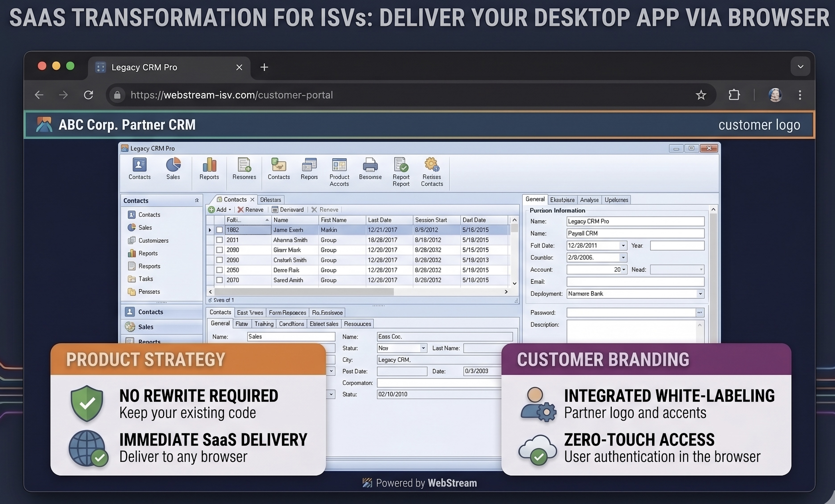This screenshot has height=504, width=835.
Task: Bookmark the page with the star icon
Action: coord(701,95)
